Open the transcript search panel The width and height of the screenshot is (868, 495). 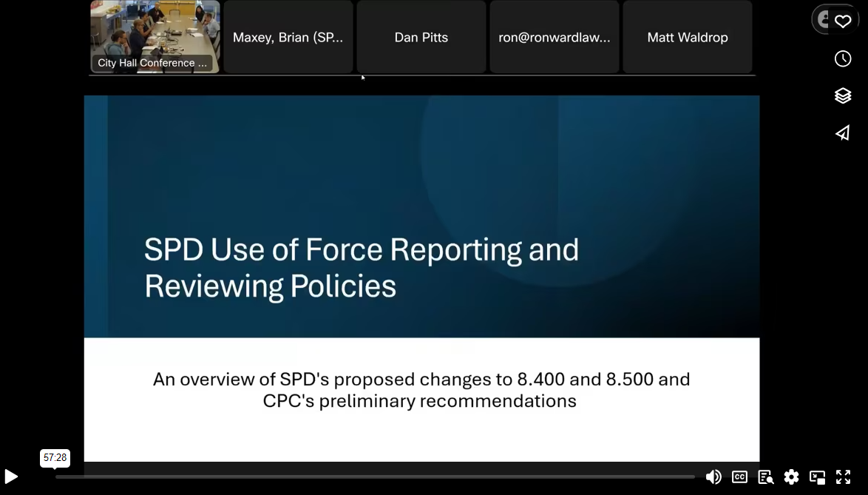765,477
